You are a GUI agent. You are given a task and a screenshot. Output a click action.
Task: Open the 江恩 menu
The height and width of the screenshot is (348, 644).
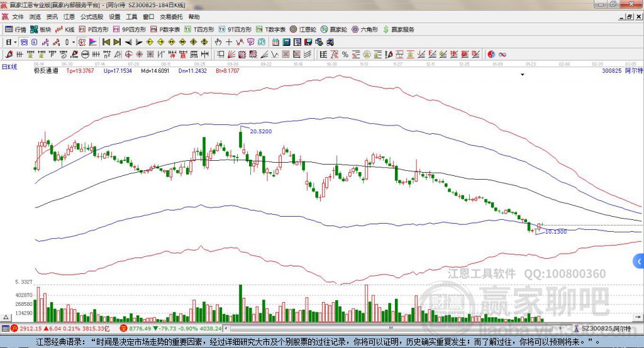tap(69, 17)
